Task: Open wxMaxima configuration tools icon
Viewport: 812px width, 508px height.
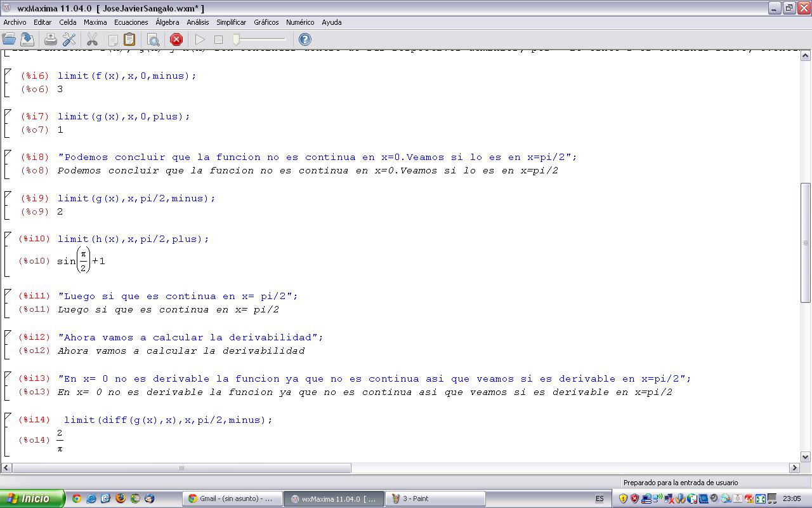Action: [69, 39]
